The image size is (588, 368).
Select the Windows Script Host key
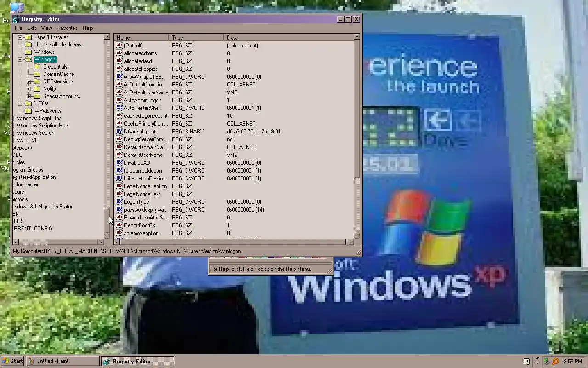pos(40,118)
